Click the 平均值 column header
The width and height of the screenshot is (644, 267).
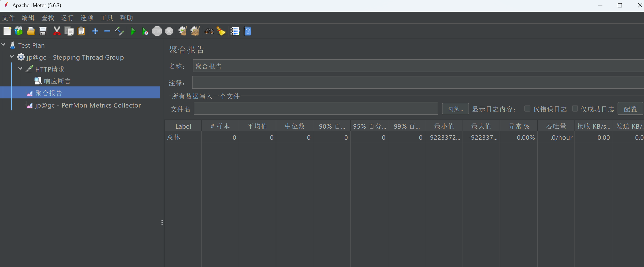tap(257, 126)
